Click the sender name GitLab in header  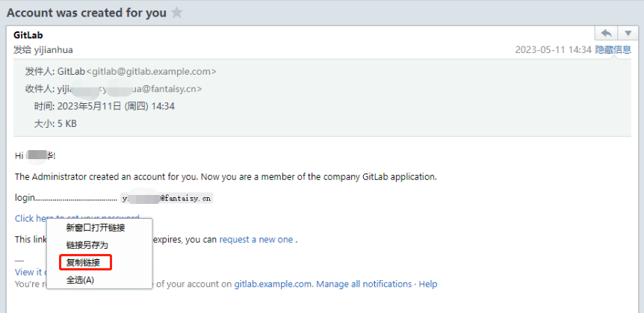point(27,35)
